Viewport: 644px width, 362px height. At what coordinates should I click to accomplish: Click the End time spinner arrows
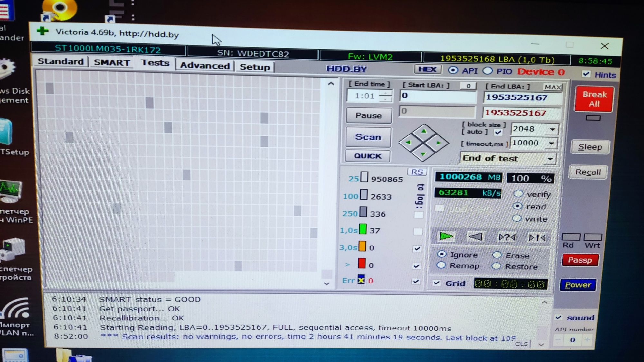click(385, 96)
